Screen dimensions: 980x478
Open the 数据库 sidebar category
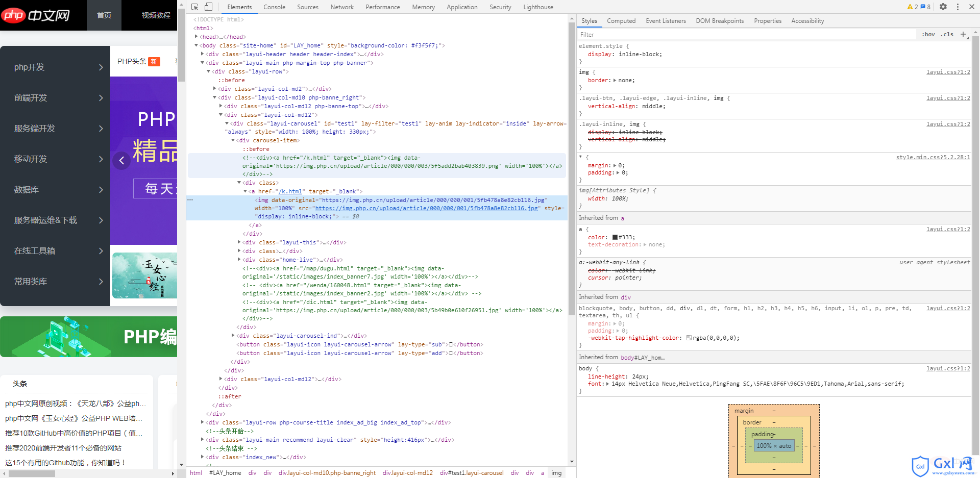coord(55,190)
